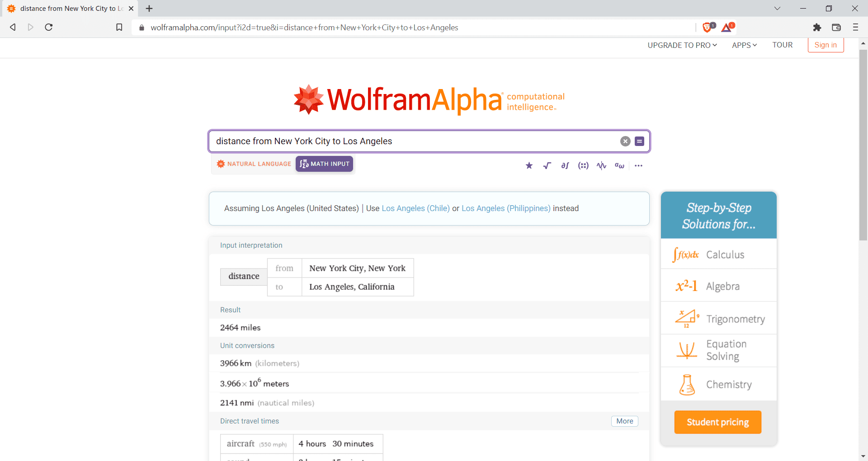Open favorites star keyboard
868x461 pixels.
pyautogui.click(x=529, y=165)
